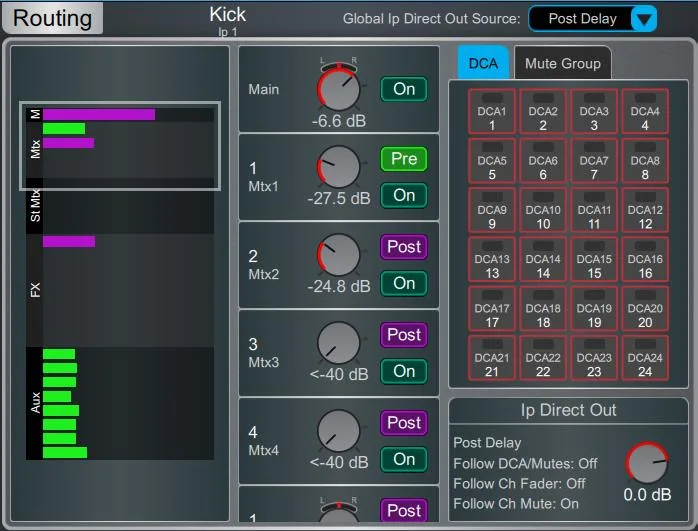
Task: Select the Mtx section in routing overview
Action: (120, 150)
